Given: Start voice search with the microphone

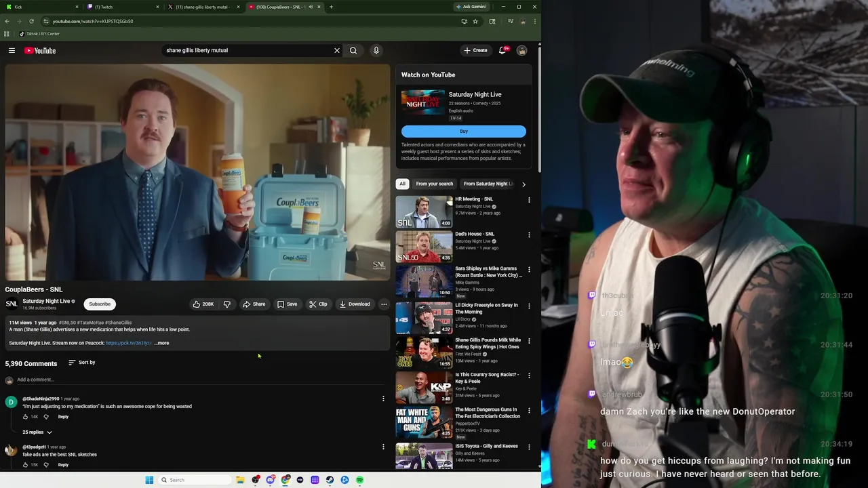Looking at the screenshot, I should [376, 50].
